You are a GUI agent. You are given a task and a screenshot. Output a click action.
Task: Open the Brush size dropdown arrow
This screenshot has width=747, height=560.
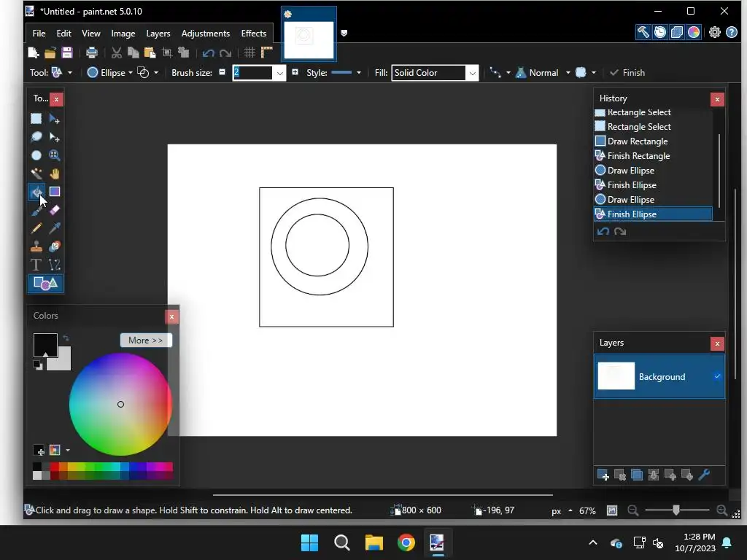279,73
